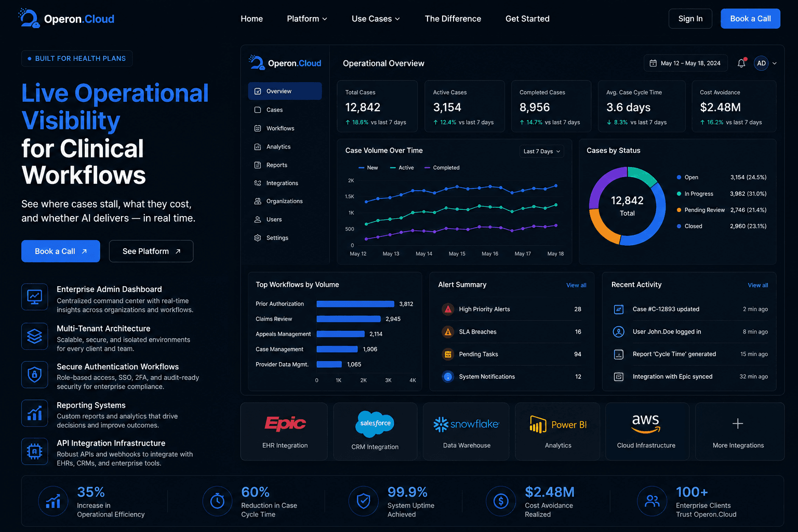Open the Last 7 Days chart dropdown
Image resolution: width=798 pixels, height=532 pixels.
(542, 151)
